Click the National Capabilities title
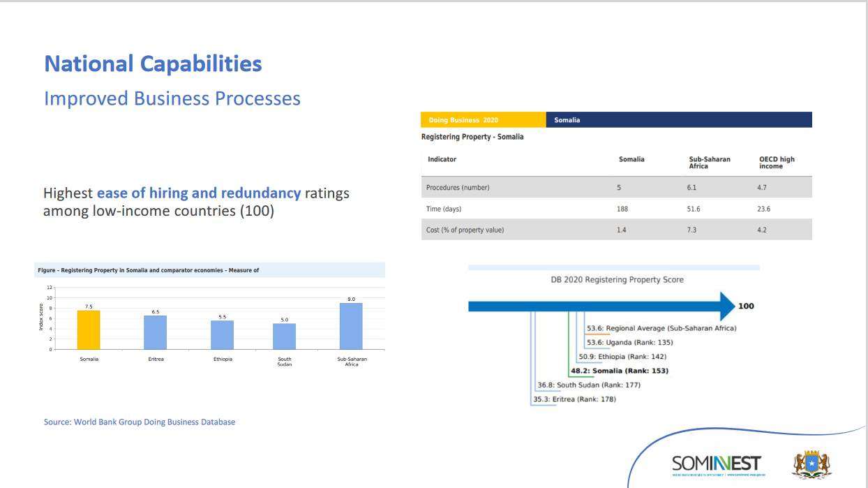 click(153, 64)
